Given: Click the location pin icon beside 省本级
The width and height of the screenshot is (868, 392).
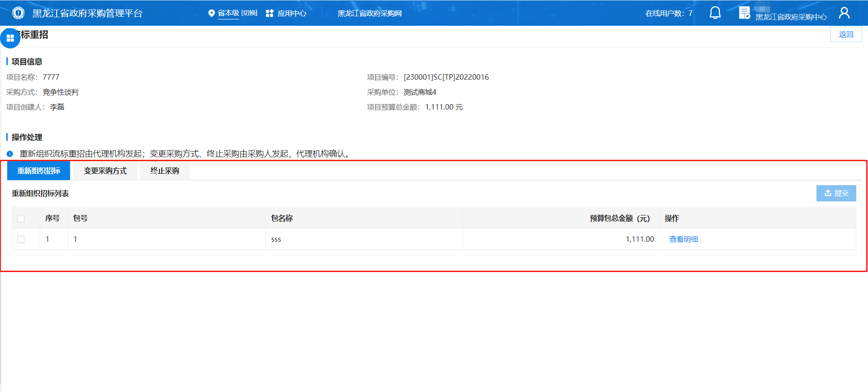Looking at the screenshot, I should pos(211,13).
